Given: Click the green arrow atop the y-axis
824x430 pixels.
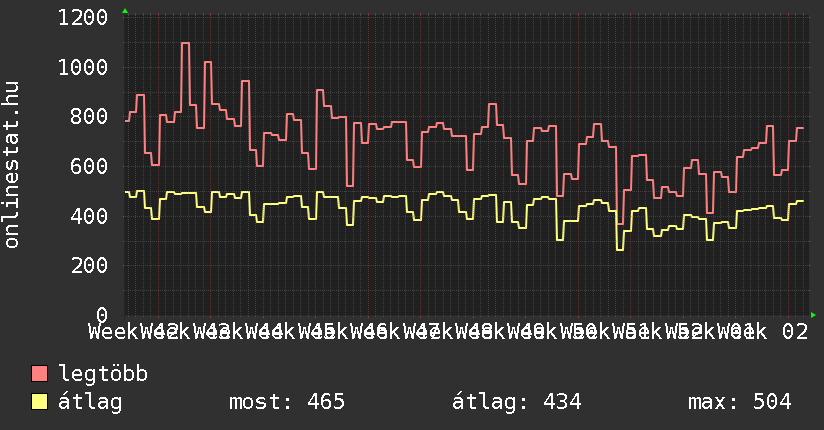Looking at the screenshot, I should pos(125,10).
